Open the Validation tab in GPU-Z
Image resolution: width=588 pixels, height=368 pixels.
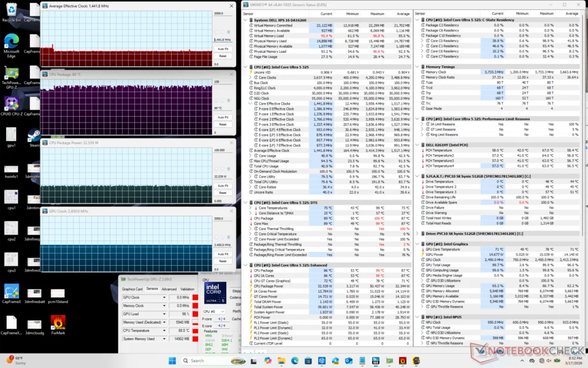187,289
